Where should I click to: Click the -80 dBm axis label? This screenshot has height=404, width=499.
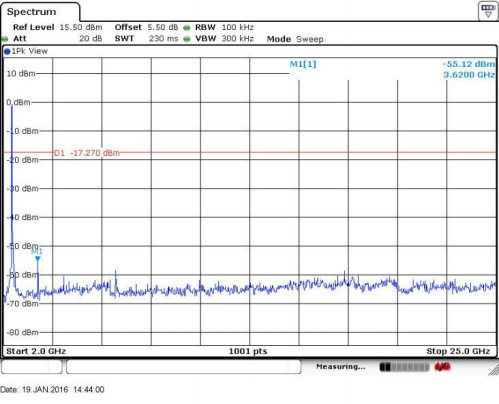click(22, 332)
